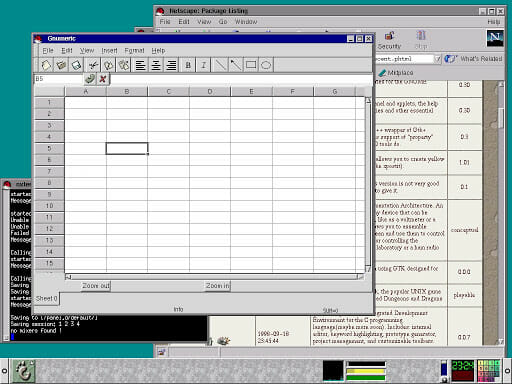Click the formula entry field in Gnumeric
512x384 pixels.
tap(241, 79)
